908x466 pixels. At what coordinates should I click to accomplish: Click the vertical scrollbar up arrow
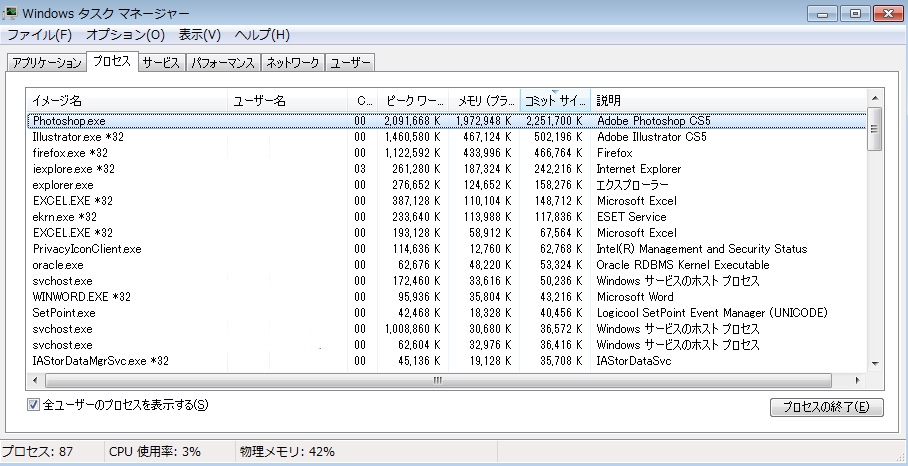874,98
